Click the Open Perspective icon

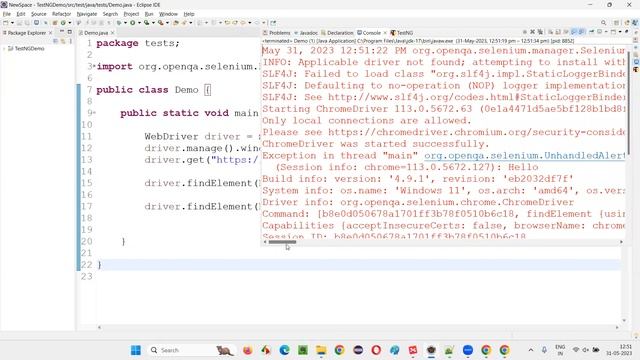point(616,23)
